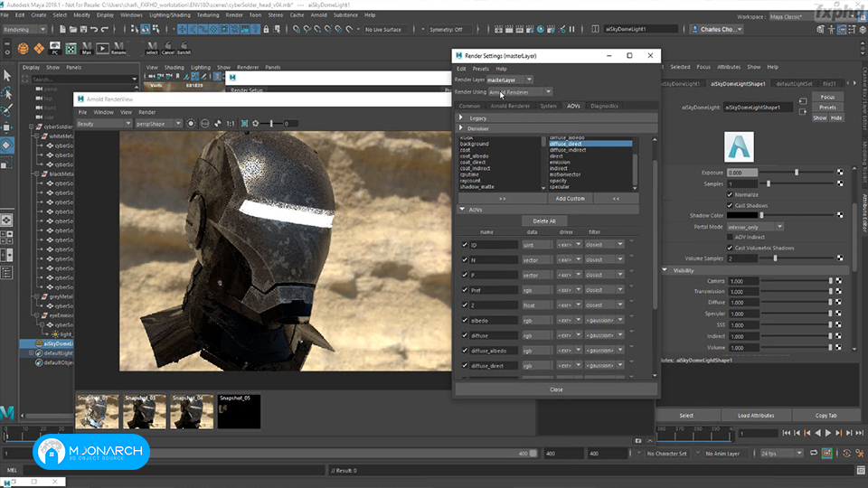
Task: Click the crop region icon in Arnold RenderView
Action: click(x=244, y=124)
